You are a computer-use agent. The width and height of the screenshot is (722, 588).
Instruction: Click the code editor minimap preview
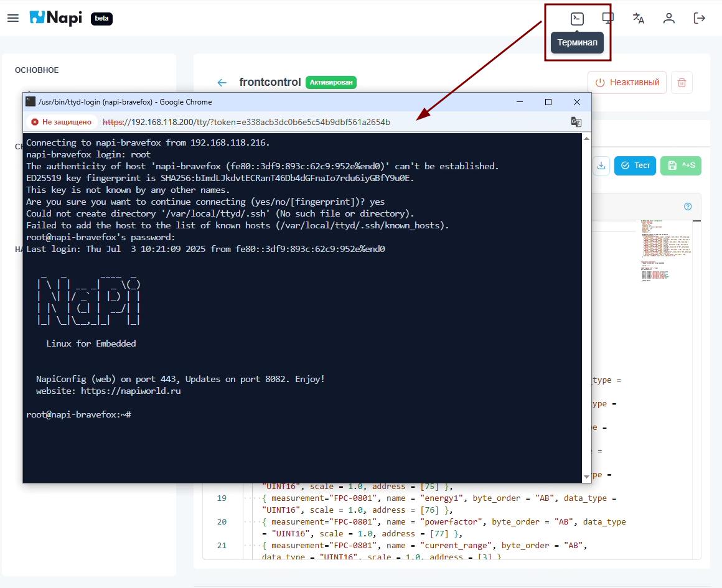[665, 249]
